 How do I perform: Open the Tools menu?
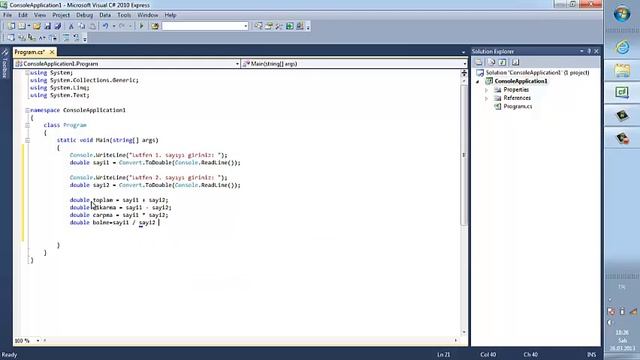click(124, 15)
